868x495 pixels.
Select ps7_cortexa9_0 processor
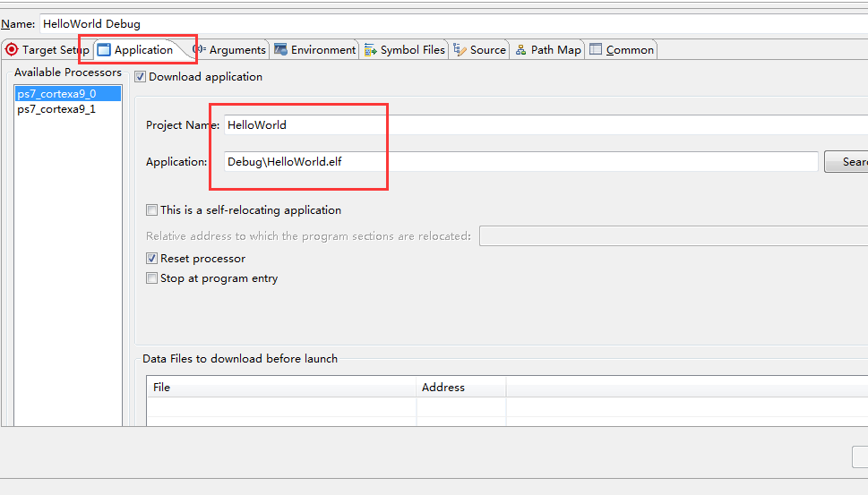(x=56, y=94)
